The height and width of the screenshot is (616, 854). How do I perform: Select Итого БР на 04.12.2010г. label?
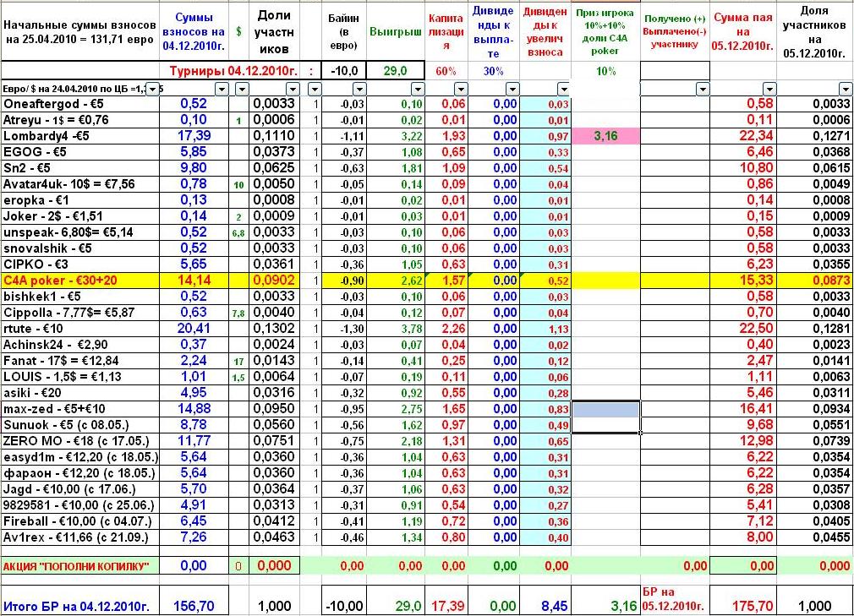[76, 606]
